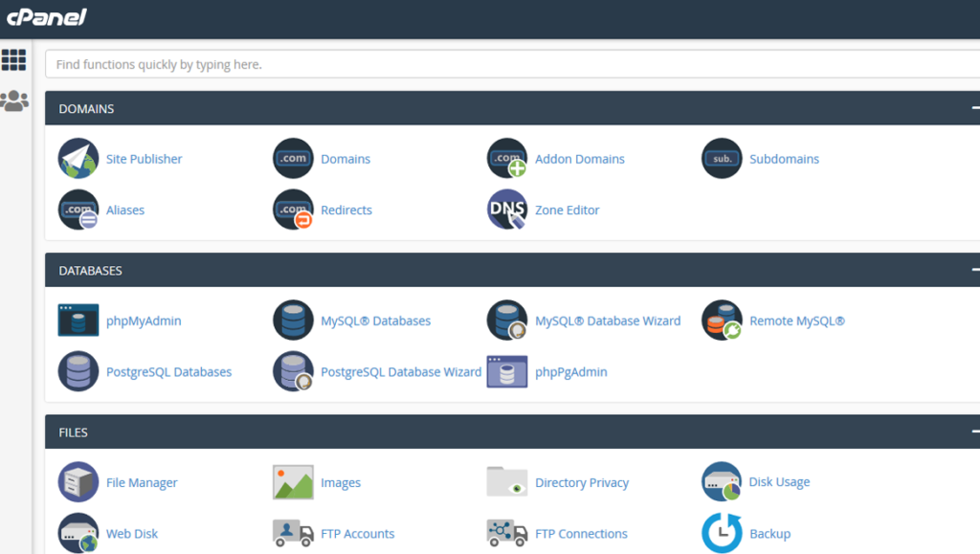Click the Addon Domains icon
980x554 pixels.
pos(507,158)
